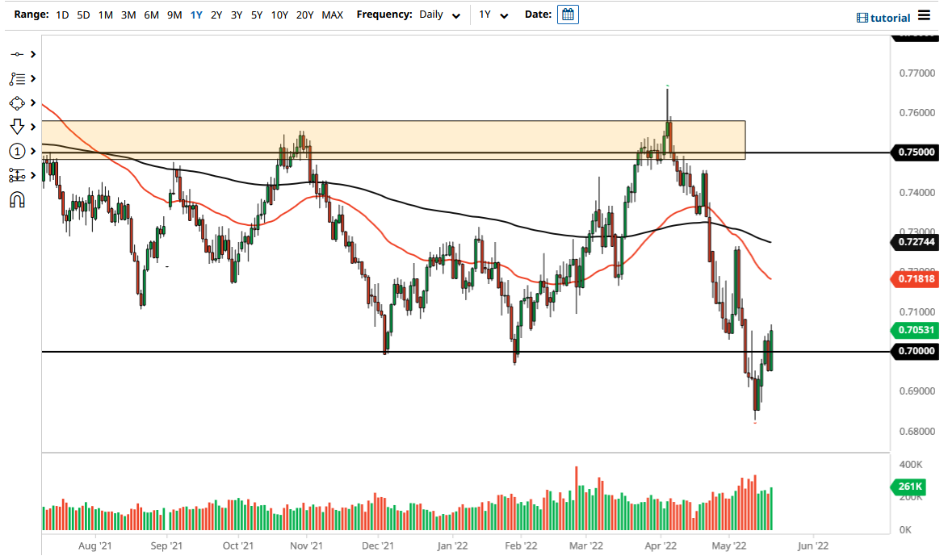Open the Gann and Fibonacci tools icon
The height and width of the screenshot is (560, 948).
coord(18,78)
